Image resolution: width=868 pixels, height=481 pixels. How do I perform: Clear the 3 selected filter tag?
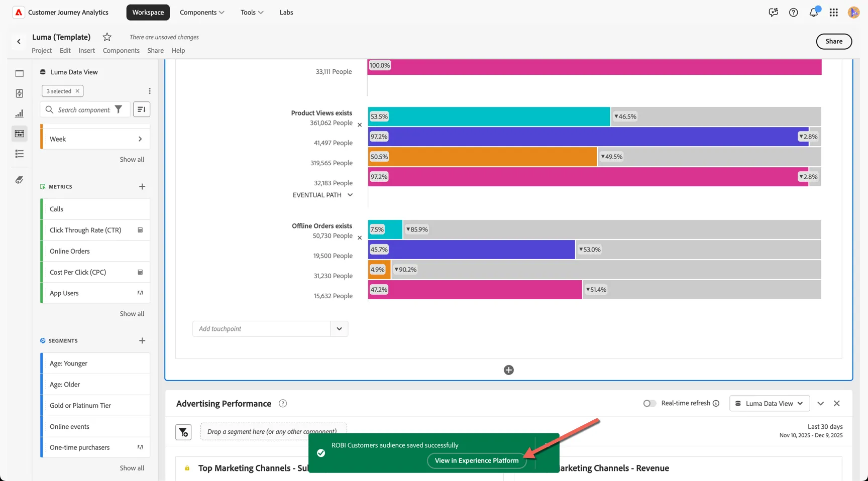77,91
